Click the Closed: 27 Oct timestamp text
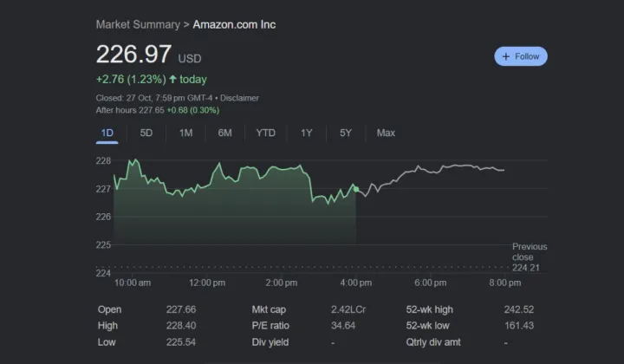Viewport: 624px width, 364px height. point(154,98)
